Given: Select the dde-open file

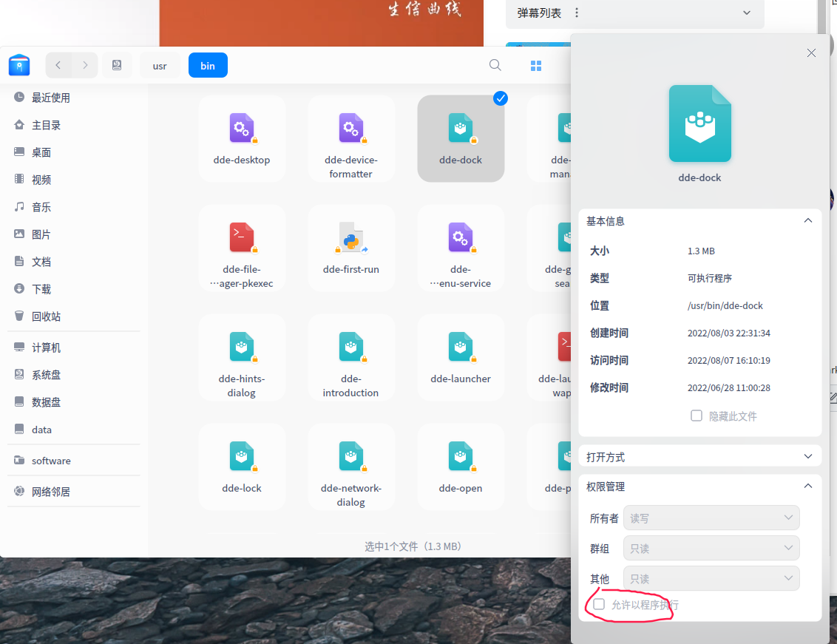Looking at the screenshot, I should click(460, 467).
